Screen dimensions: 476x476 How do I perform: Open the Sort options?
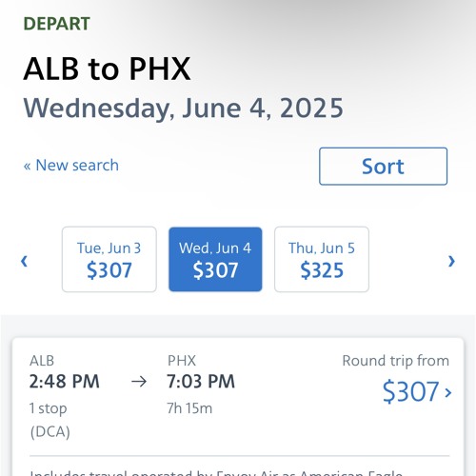[x=384, y=167]
